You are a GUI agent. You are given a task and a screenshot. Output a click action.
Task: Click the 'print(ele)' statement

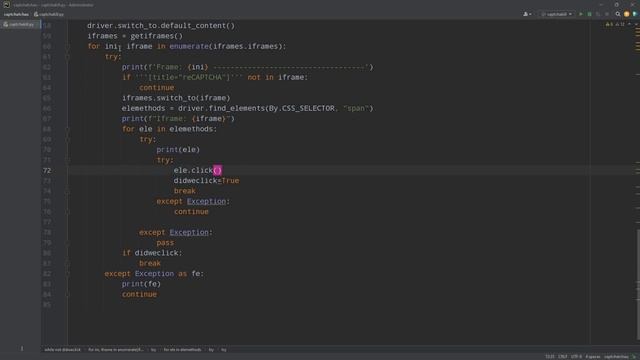178,149
